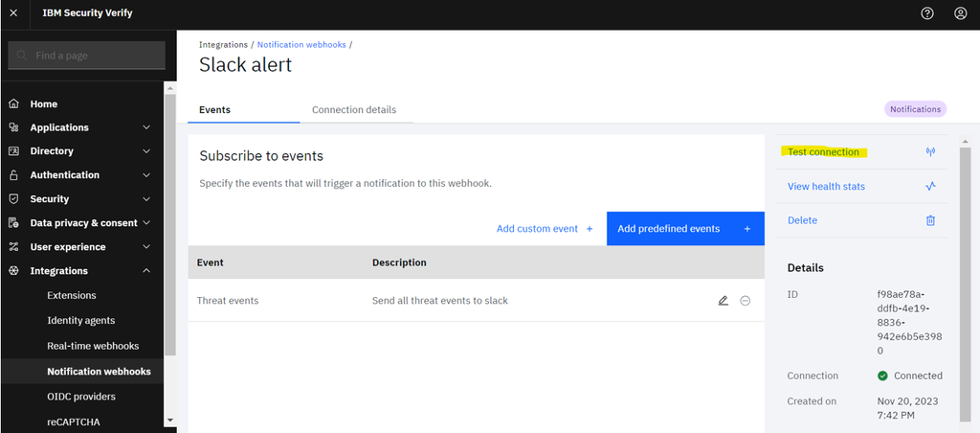Image resolution: width=980 pixels, height=433 pixels.
Task: Click the Description column header
Action: [399, 262]
